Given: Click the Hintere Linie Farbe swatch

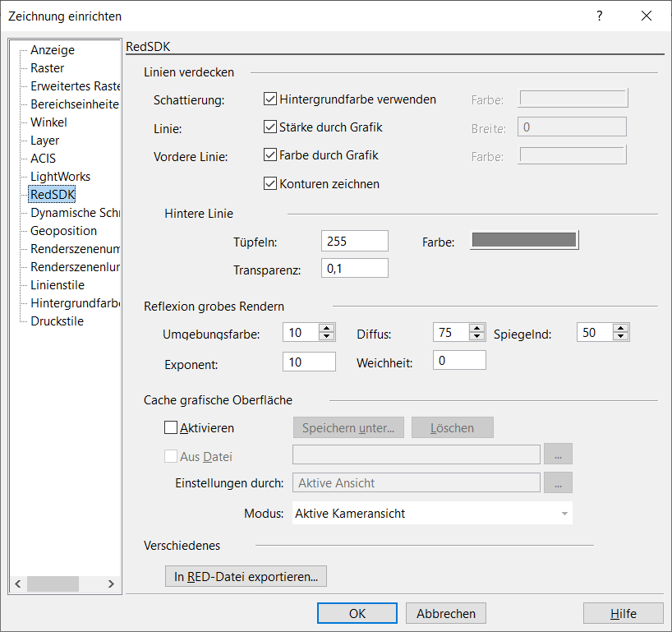Looking at the screenshot, I should [x=524, y=240].
